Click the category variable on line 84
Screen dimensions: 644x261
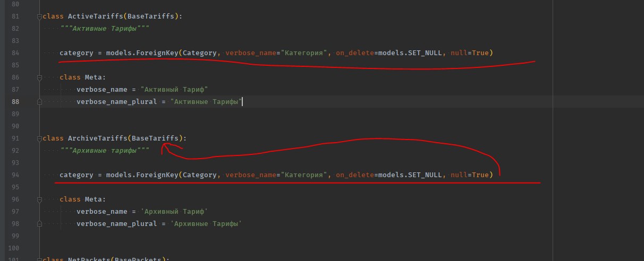point(77,53)
